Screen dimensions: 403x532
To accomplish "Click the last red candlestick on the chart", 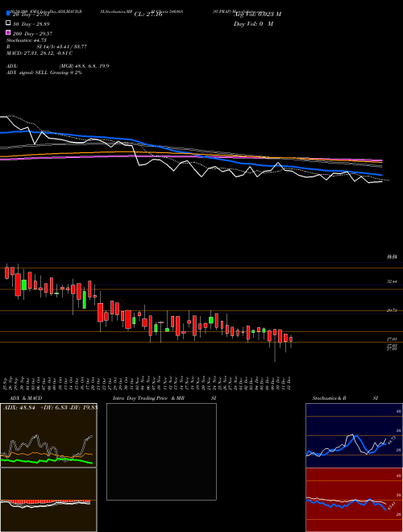I will coord(291,339).
